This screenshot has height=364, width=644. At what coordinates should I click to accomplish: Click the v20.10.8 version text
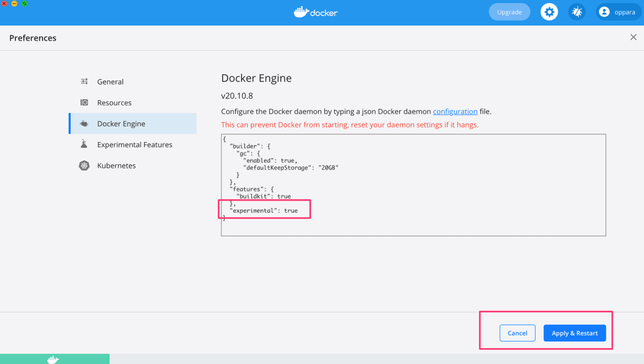(x=237, y=96)
